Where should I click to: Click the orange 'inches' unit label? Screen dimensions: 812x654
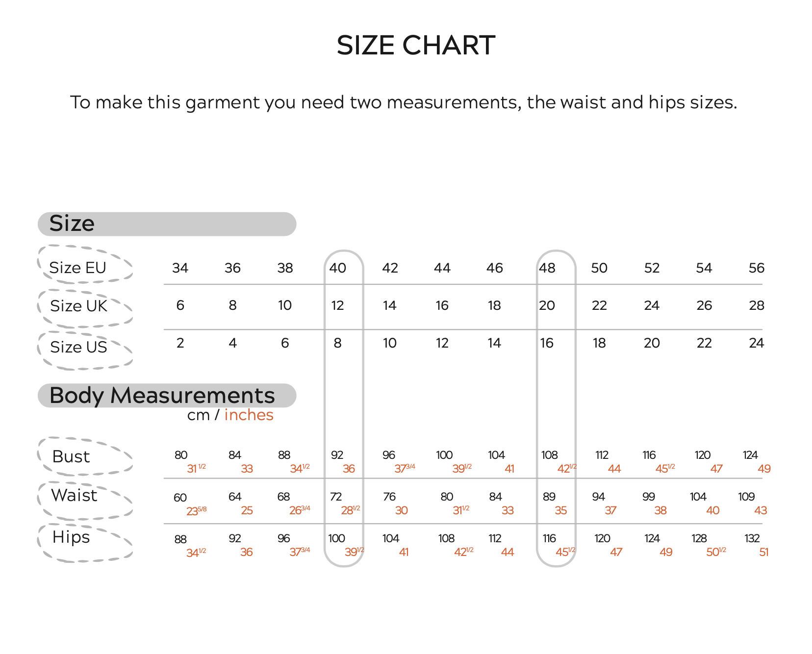click(249, 415)
